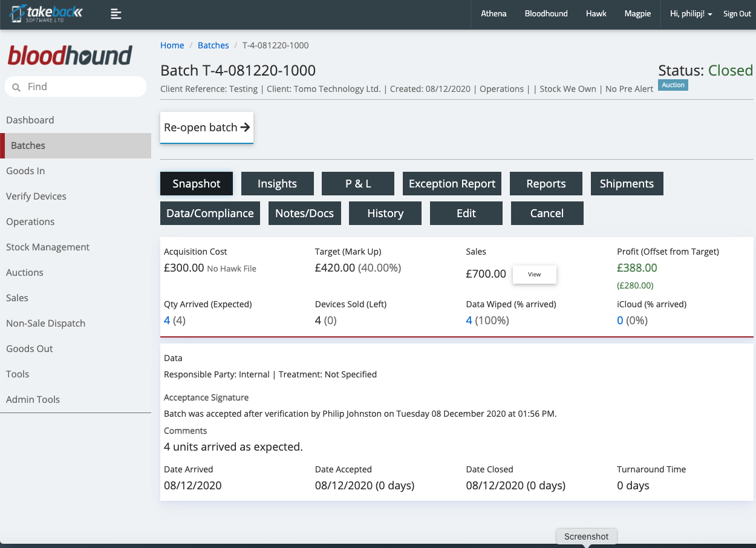Go to Home breadcrumb
756x548 pixels.
[x=172, y=45]
